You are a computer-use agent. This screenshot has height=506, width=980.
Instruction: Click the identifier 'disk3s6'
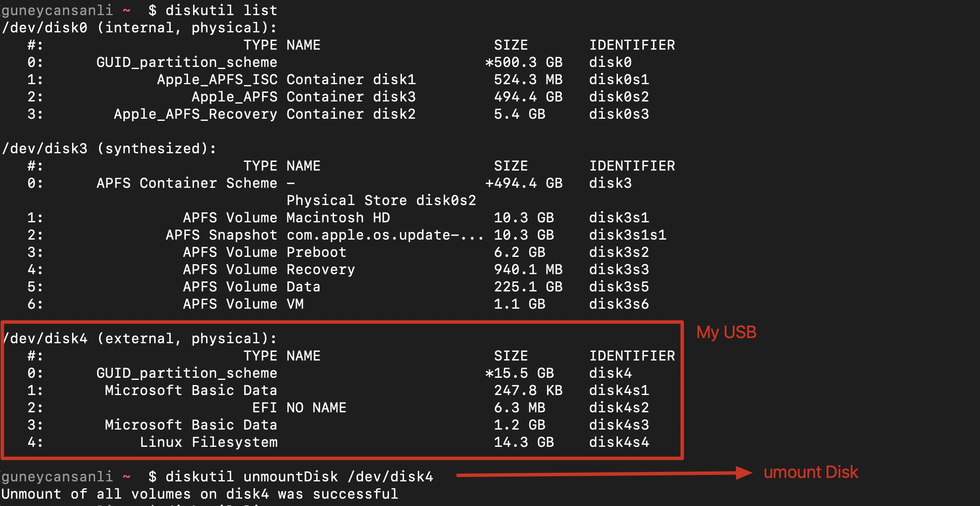click(619, 304)
